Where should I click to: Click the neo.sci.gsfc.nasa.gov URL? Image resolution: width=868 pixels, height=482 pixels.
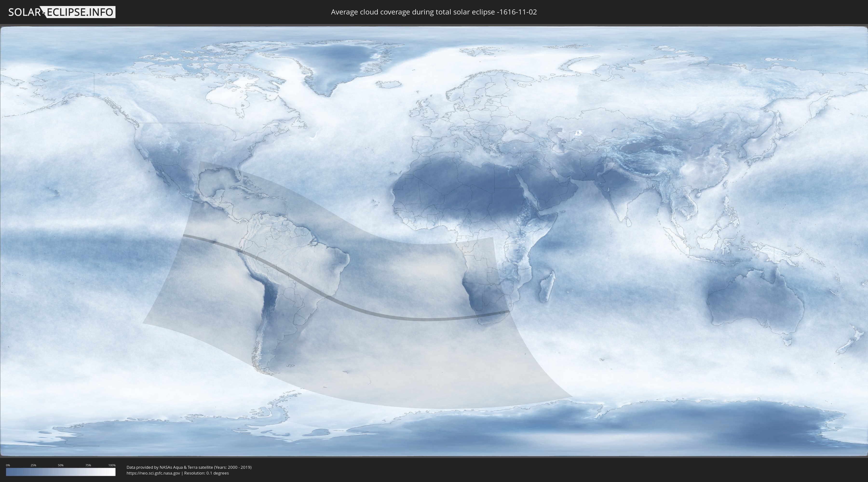tap(153, 473)
